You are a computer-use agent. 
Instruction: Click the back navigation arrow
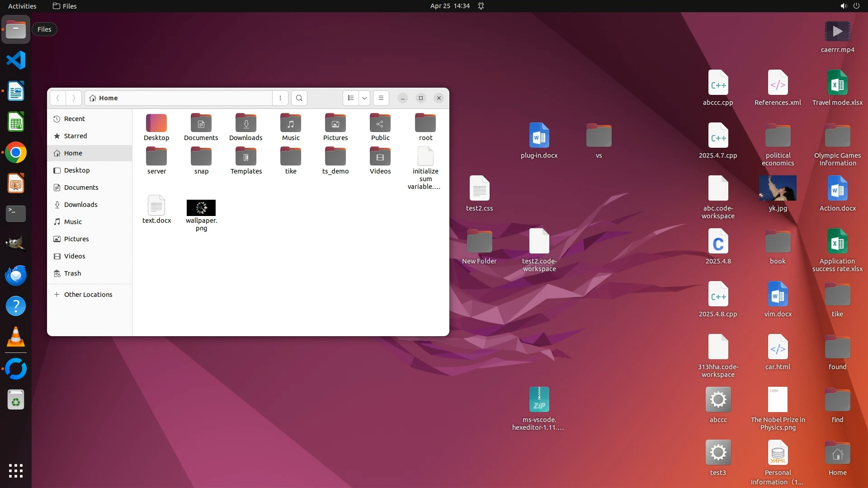point(58,98)
